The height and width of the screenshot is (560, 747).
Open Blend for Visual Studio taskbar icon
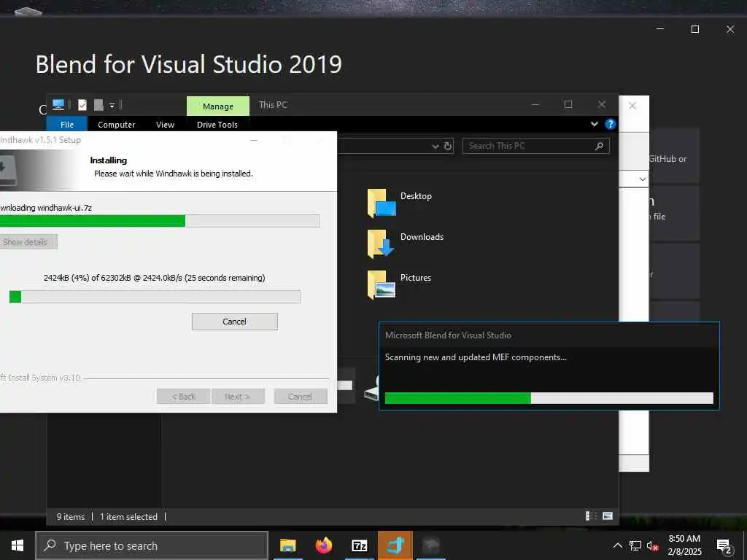pos(395,545)
